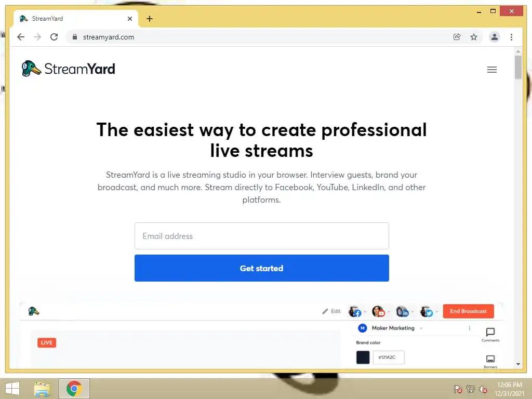Click the page scrollbar up arrow
The width and height of the screenshot is (532, 399).
(518, 51)
